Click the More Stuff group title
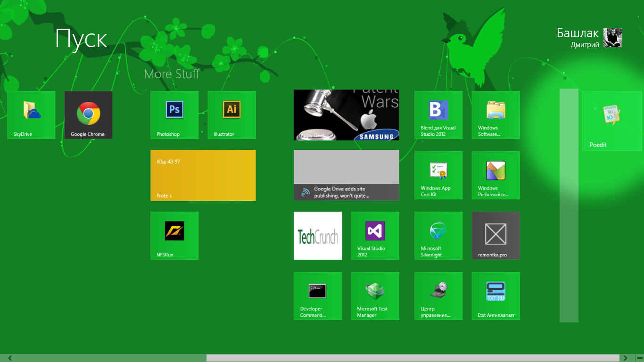Viewport: 644px width, 362px height. pyautogui.click(x=172, y=74)
